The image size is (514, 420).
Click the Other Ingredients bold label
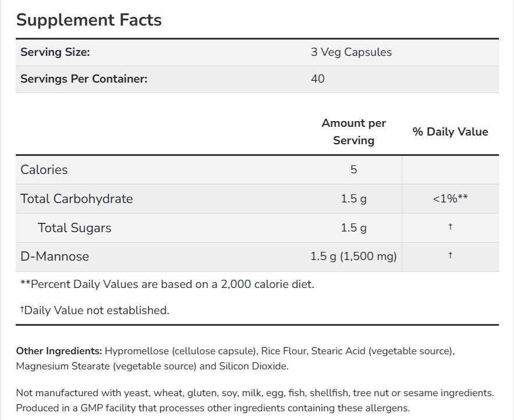59,351
